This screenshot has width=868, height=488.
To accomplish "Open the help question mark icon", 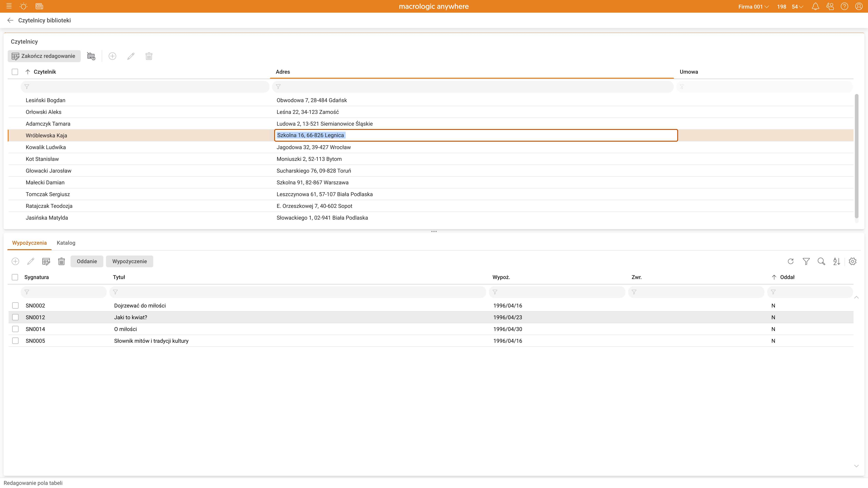I will [x=844, y=6].
